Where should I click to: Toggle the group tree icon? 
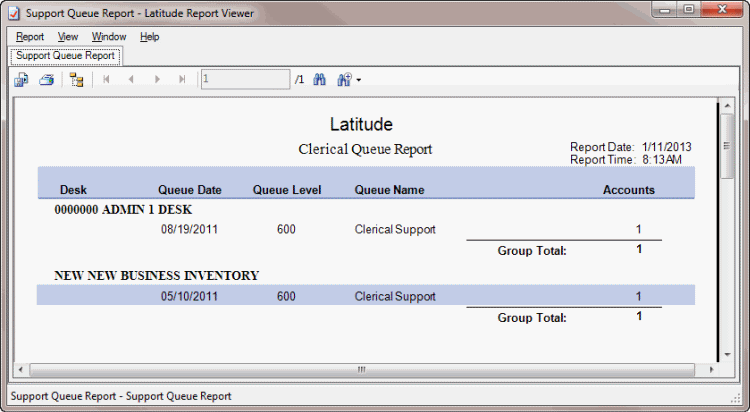(77, 79)
